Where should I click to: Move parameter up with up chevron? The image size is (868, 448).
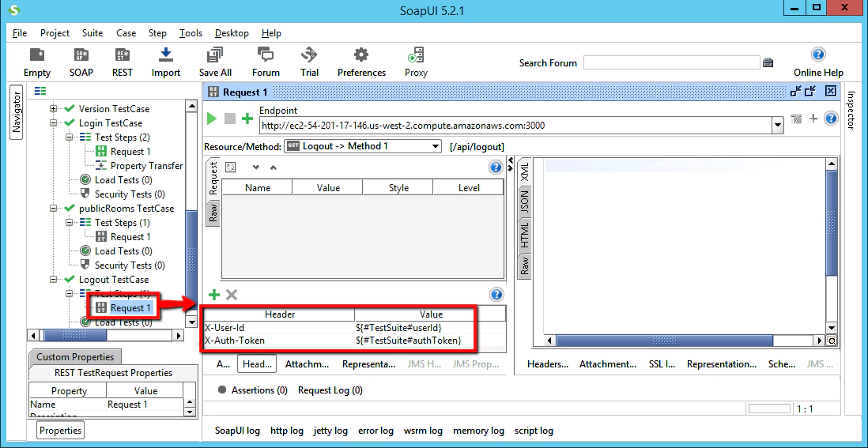273,167
